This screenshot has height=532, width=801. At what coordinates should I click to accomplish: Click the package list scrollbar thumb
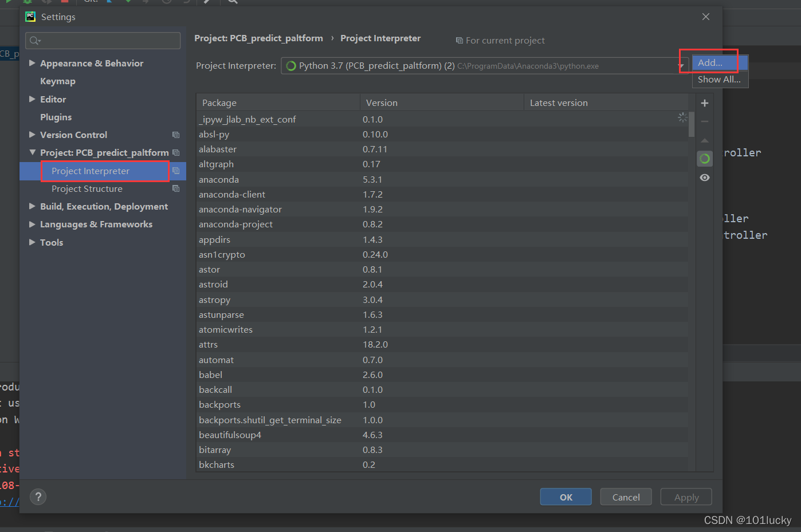(692, 124)
